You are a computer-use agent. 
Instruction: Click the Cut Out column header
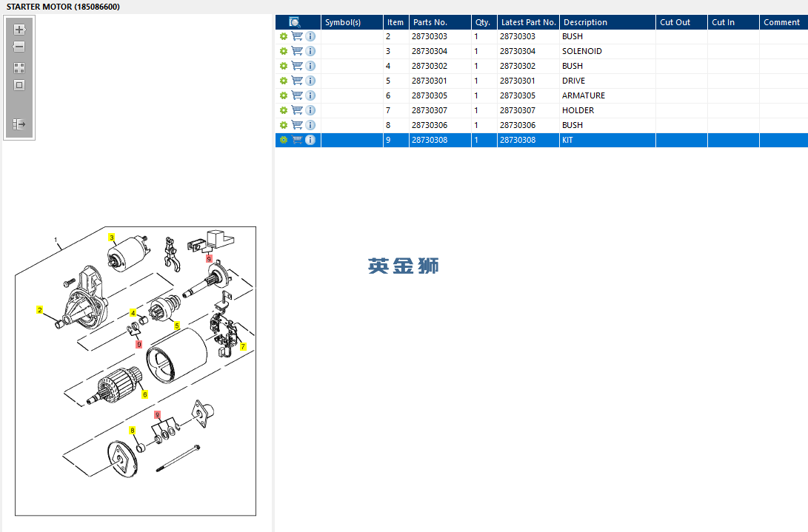[682, 22]
